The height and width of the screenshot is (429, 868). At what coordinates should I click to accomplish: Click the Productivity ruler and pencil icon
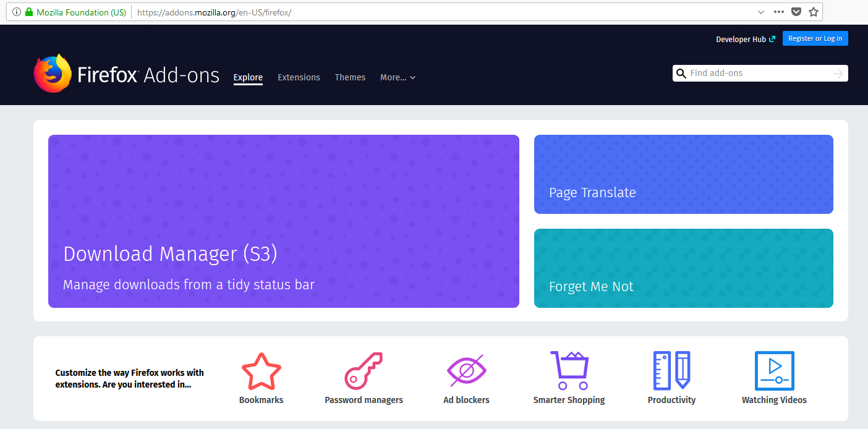[671, 371]
